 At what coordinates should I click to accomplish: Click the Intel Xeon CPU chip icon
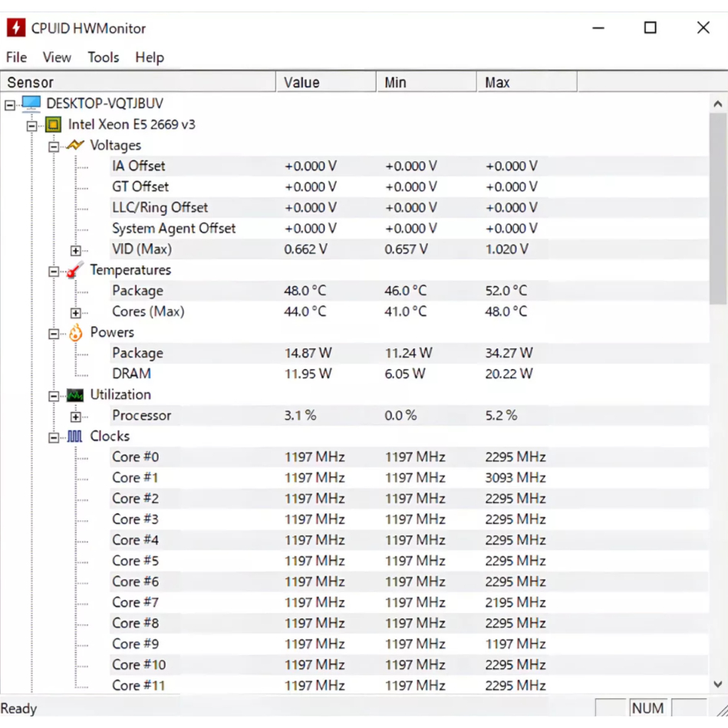pyautogui.click(x=53, y=124)
